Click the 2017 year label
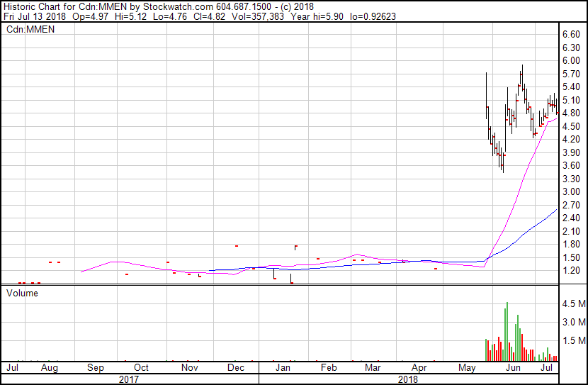 pyautogui.click(x=129, y=379)
